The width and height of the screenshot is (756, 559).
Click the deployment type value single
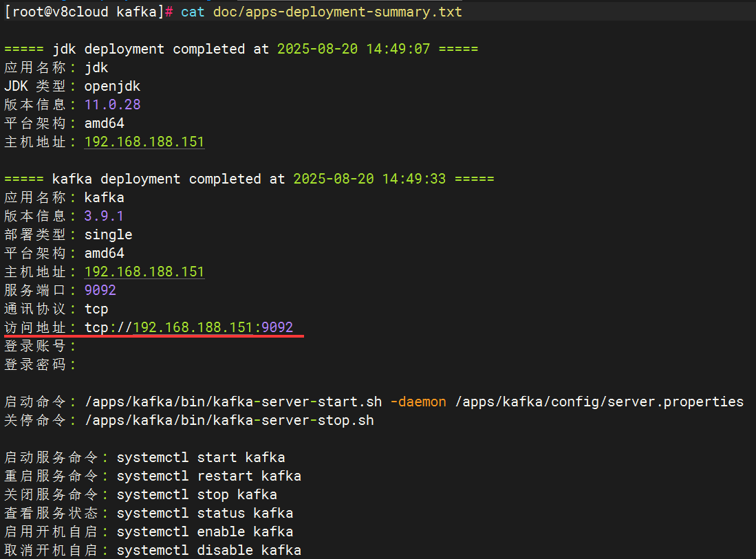[x=108, y=234]
